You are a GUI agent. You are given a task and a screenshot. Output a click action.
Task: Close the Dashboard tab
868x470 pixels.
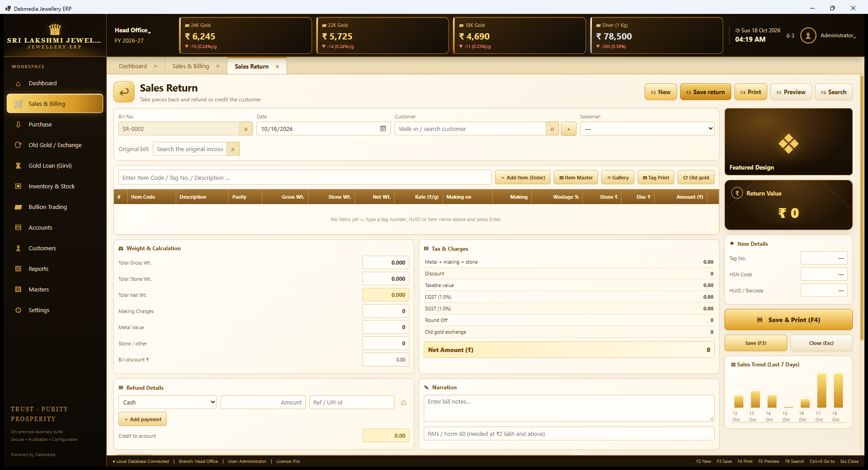pos(156,66)
